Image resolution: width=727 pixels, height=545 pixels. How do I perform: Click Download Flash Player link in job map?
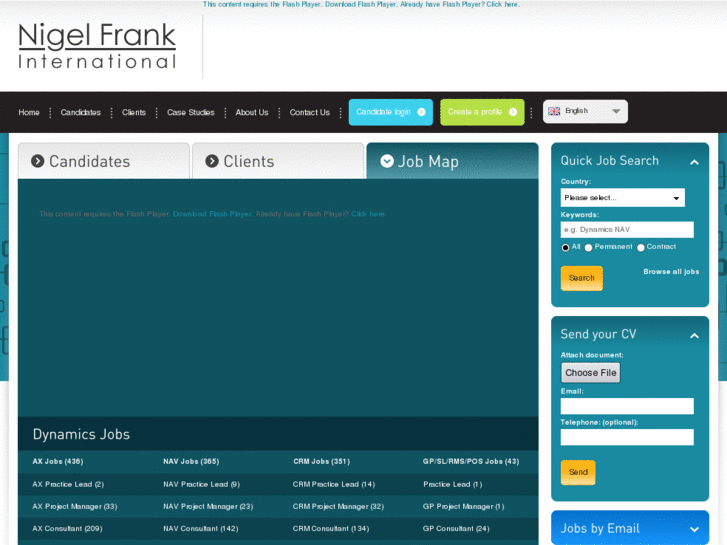point(212,214)
